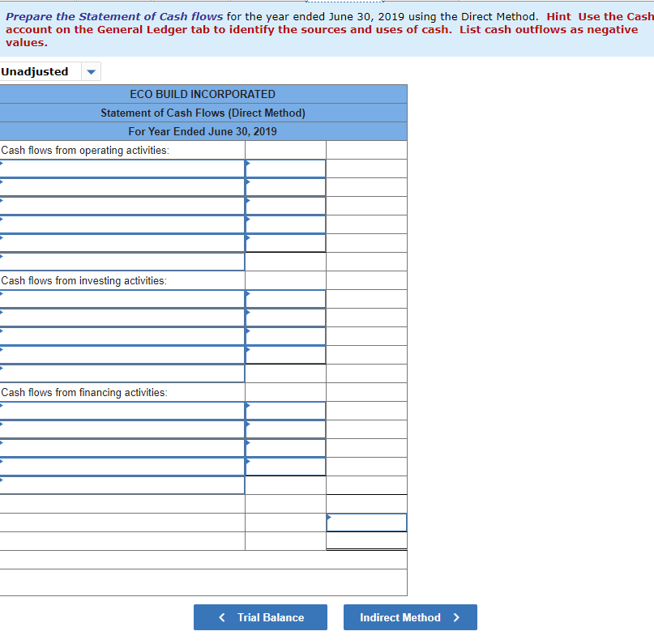654x644 pixels.
Task: Navigate to the Trial Balance tab
Action: pyautogui.click(x=260, y=616)
